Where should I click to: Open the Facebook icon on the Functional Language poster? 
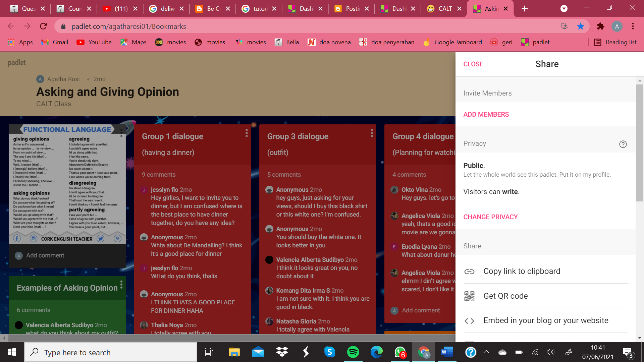coord(17,239)
